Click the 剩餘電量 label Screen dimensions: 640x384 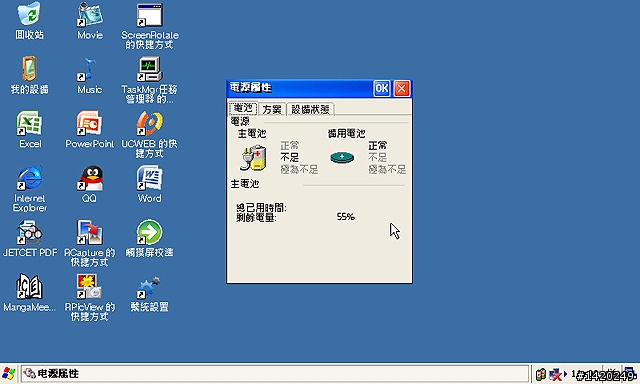click(256, 218)
